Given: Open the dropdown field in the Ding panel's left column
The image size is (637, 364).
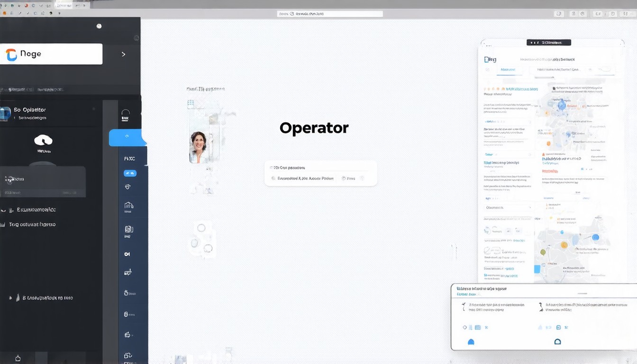Looking at the screenshot, I should pyautogui.click(x=508, y=208).
